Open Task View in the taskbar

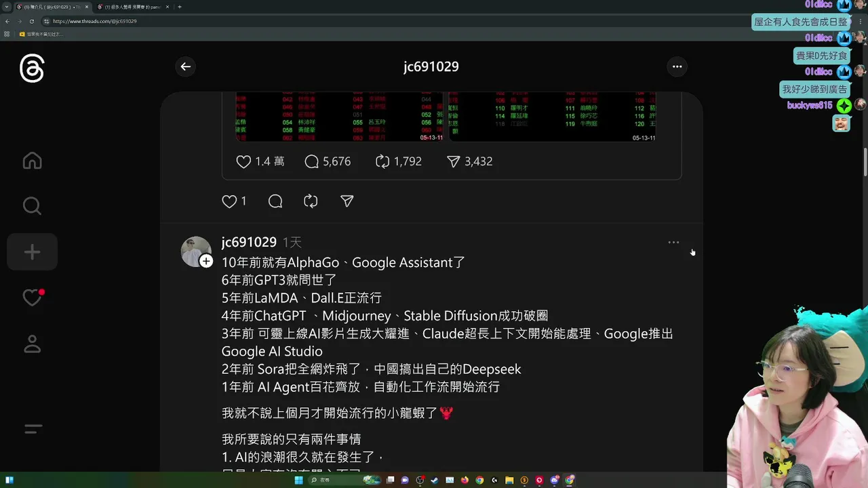(390, 480)
